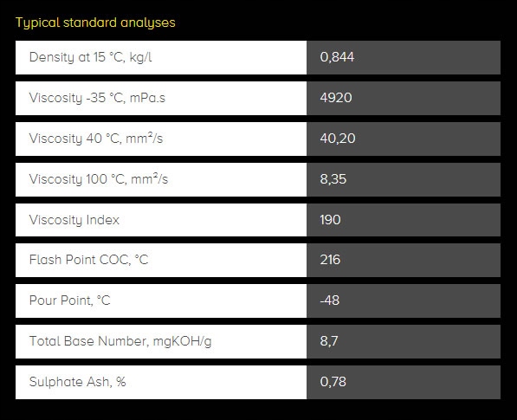Select the 'Viscosity 100 °C, mm²/s' label
The height and width of the screenshot is (420, 517).
[x=98, y=179]
